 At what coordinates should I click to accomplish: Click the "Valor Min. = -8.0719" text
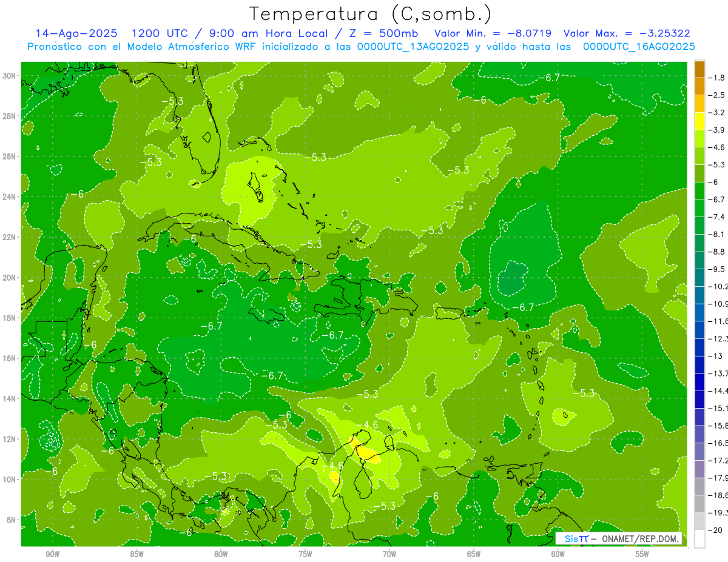pos(493,33)
